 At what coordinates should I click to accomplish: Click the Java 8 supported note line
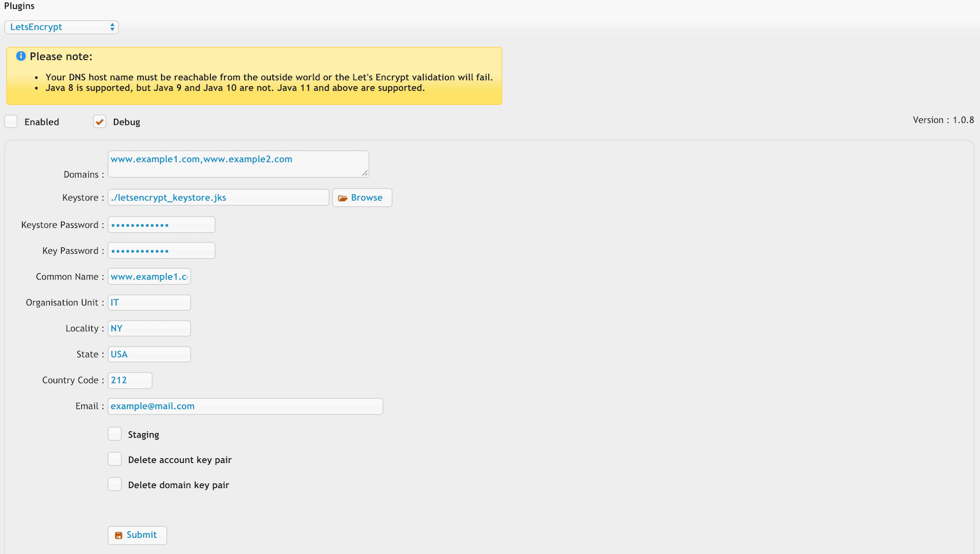coord(235,88)
